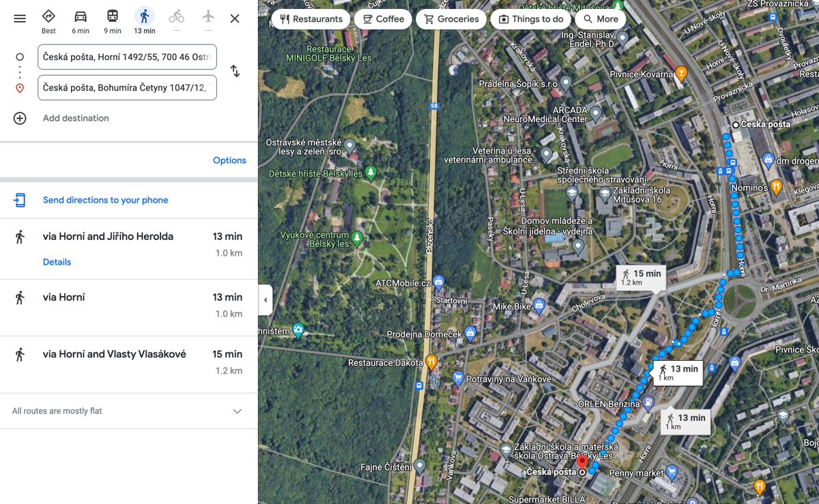This screenshot has width=819, height=504.
Task: Click the ORLEN Benzina gas station pin
Action: pyautogui.click(x=648, y=402)
